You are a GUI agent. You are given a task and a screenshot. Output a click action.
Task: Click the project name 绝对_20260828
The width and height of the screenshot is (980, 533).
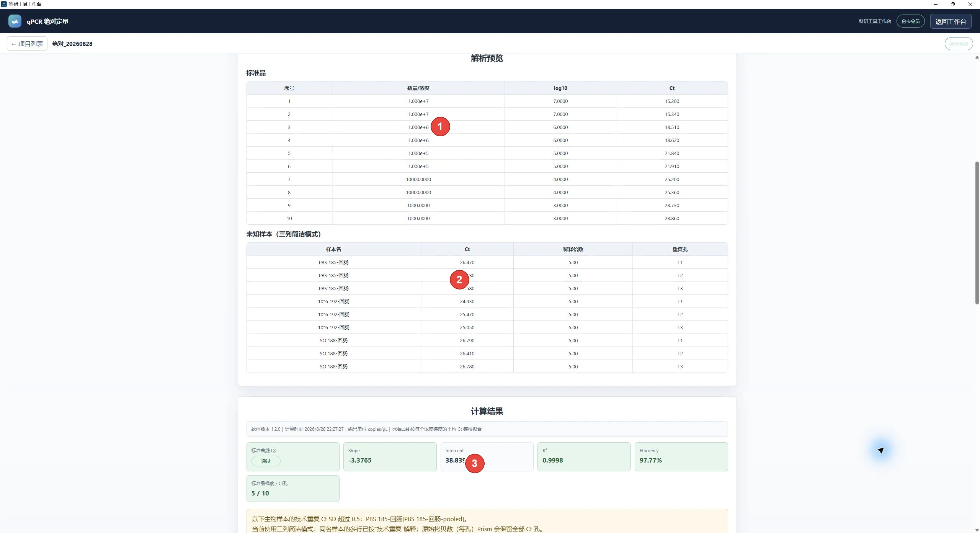[x=72, y=44]
